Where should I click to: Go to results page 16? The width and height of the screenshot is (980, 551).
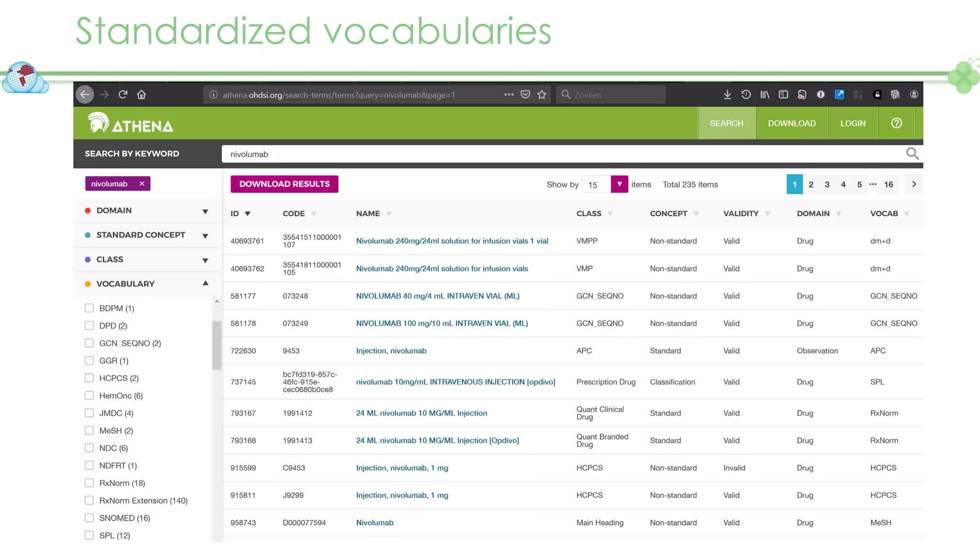889,185
